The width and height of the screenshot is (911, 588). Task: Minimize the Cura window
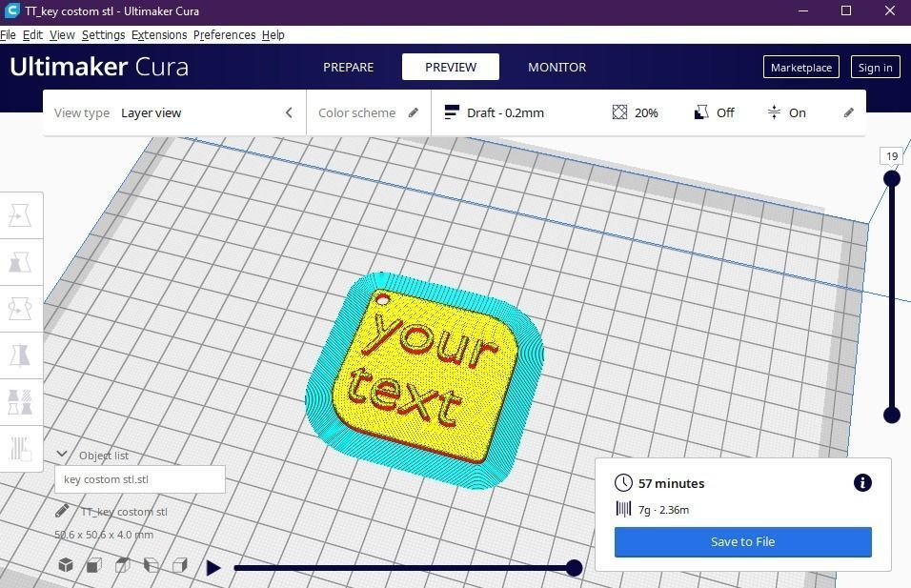[803, 10]
